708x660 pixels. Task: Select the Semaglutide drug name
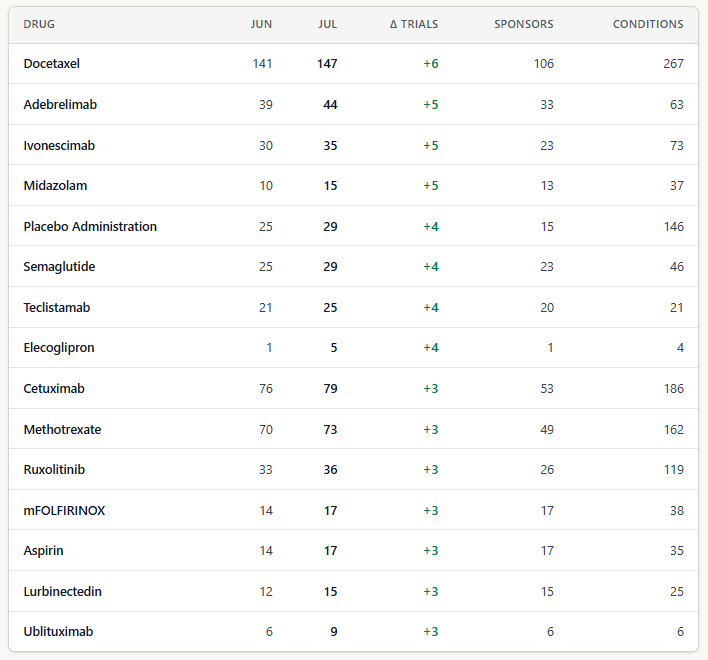coord(59,267)
